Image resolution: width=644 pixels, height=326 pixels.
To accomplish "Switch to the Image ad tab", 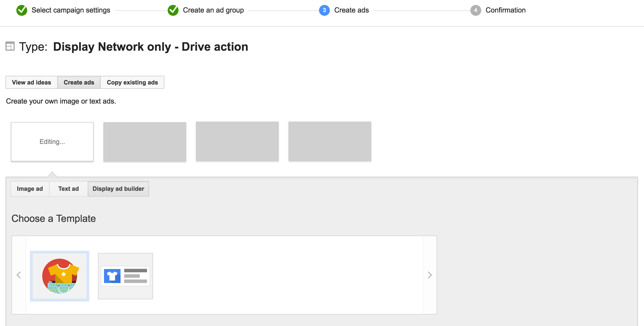I will [30, 189].
